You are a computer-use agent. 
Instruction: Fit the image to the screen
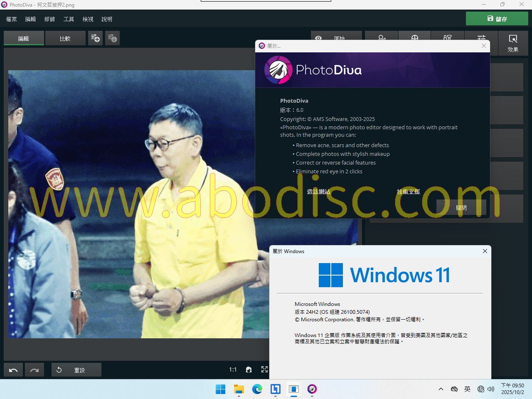(264, 369)
